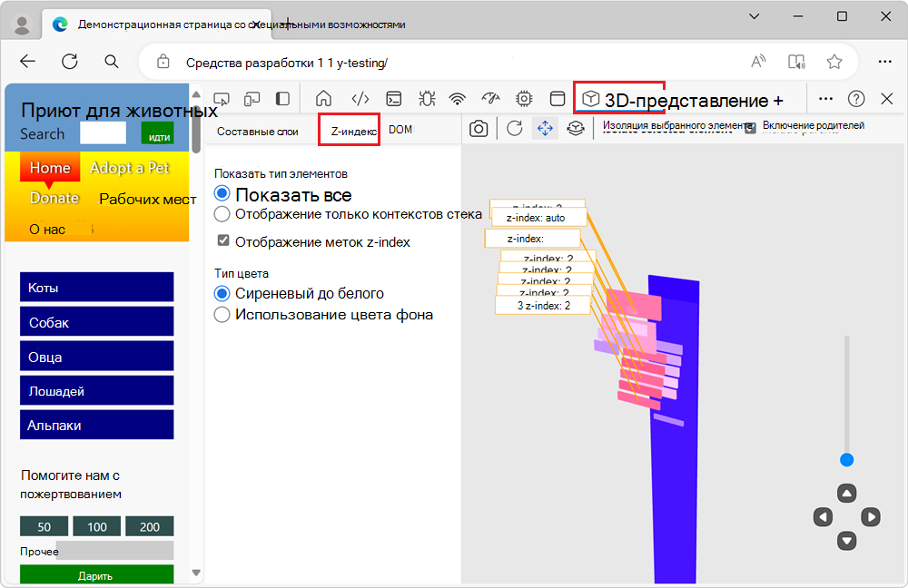Switch to the Составные слои tab
The height and width of the screenshot is (588, 908).
click(x=258, y=132)
